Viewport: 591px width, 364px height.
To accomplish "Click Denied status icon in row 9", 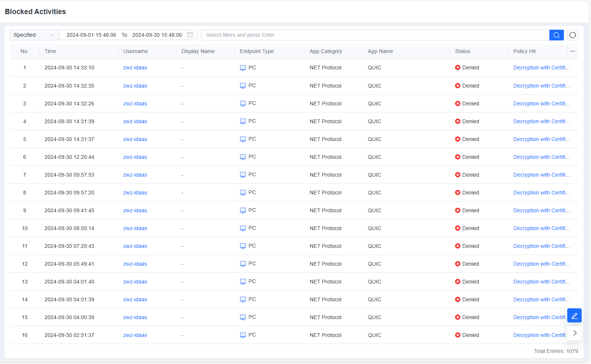I will pyautogui.click(x=458, y=210).
